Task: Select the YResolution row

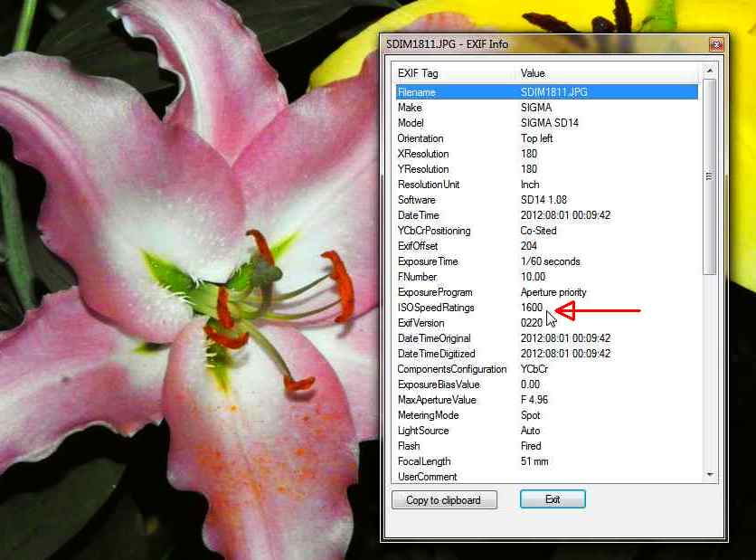Action: (x=547, y=169)
